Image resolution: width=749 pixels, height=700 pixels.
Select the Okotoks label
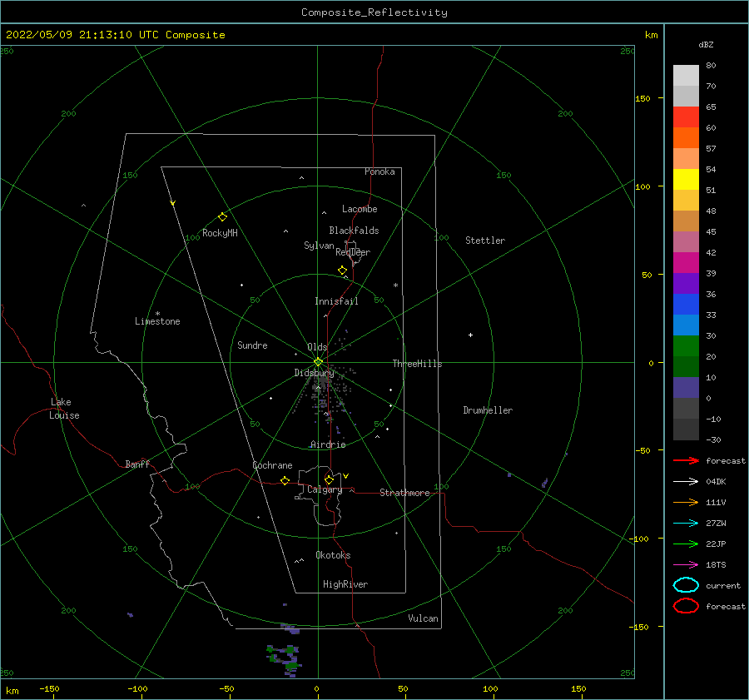tap(333, 555)
